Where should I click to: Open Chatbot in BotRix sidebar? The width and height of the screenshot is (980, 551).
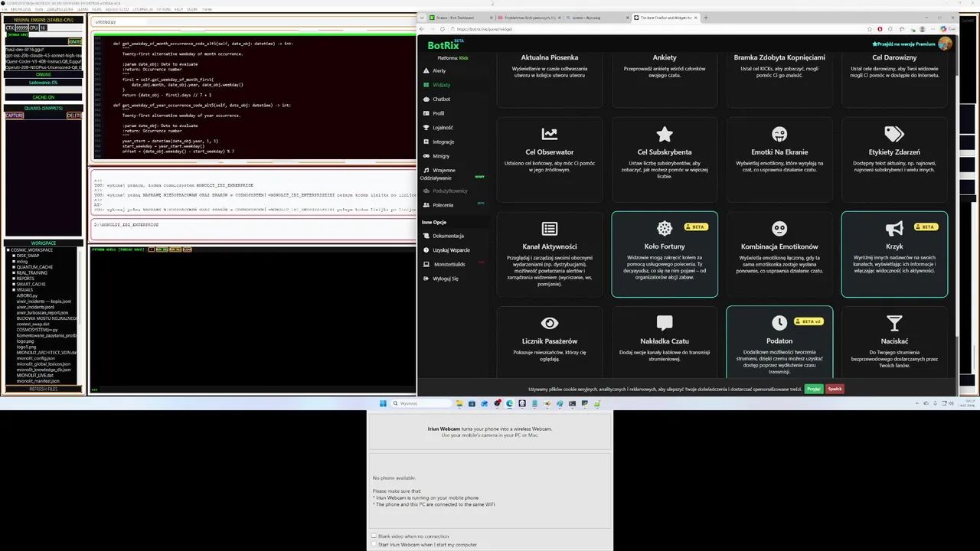pyautogui.click(x=441, y=99)
